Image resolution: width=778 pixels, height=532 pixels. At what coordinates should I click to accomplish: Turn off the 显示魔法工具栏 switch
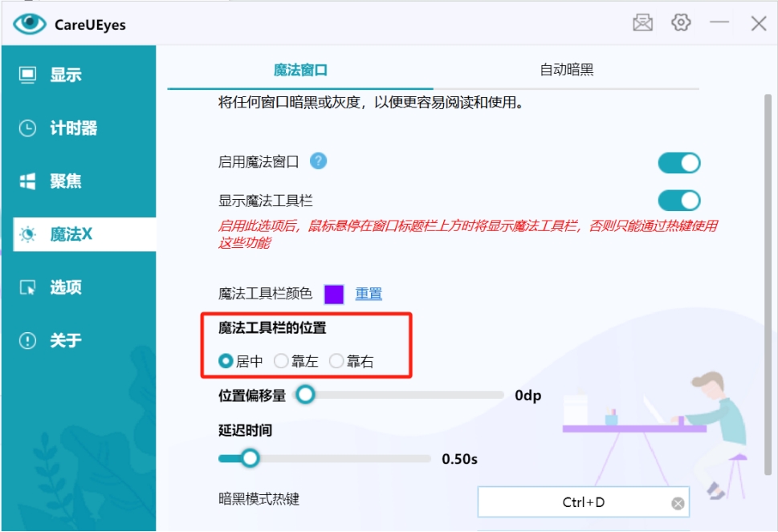[x=678, y=199]
